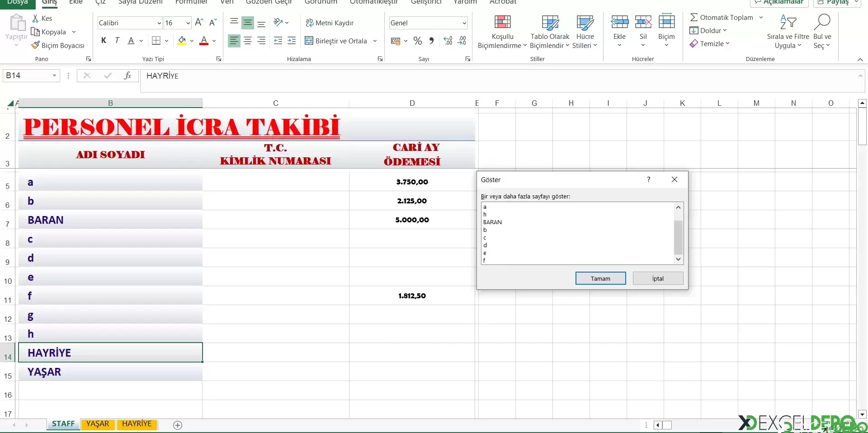Open the Sayfa Düzeni ribbon tab
The image size is (868, 433).
(x=141, y=2)
